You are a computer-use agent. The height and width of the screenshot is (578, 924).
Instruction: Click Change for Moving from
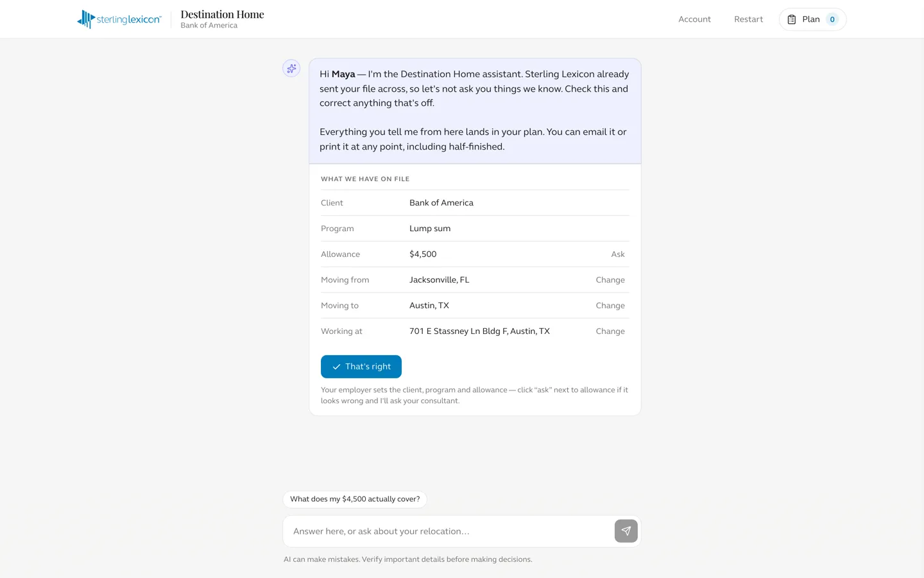tap(610, 280)
